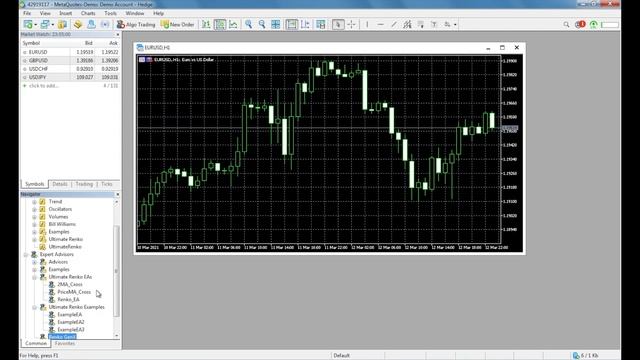
Task: Select the EURUSD row in Market Watch
Action: (70, 52)
